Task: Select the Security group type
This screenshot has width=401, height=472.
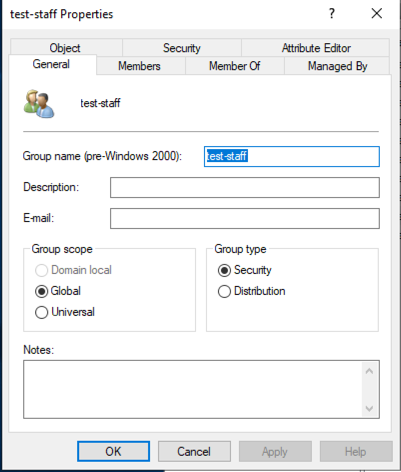Action: [245, 270]
